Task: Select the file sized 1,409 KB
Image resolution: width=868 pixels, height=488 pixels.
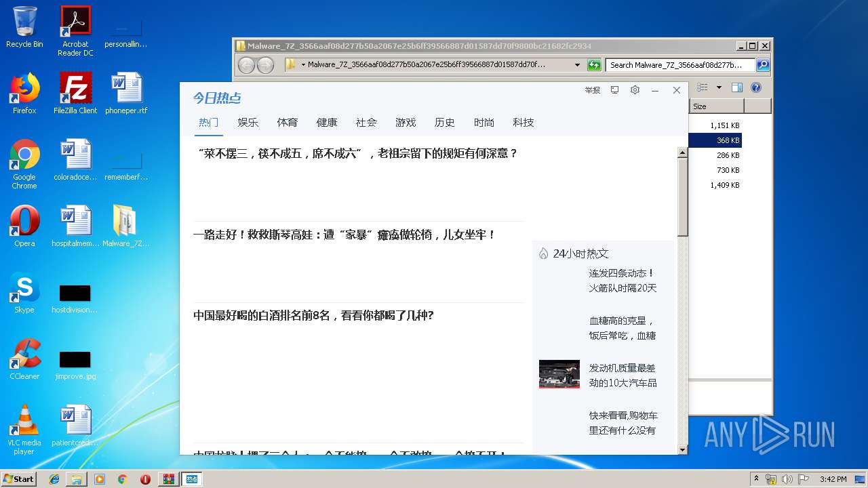Action: tap(724, 185)
